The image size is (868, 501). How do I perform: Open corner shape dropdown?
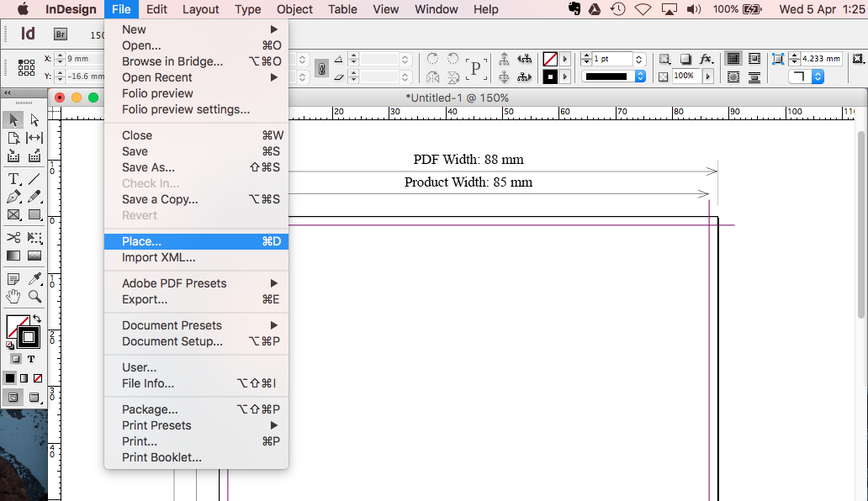pyautogui.click(x=818, y=76)
